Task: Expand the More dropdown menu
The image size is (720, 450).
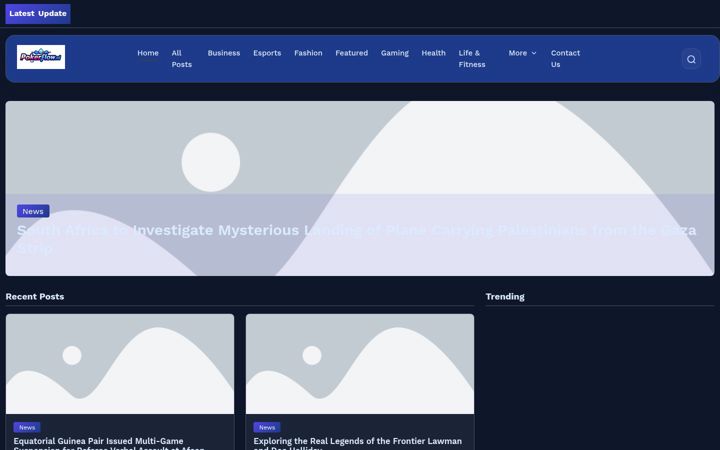Action: 523,53
